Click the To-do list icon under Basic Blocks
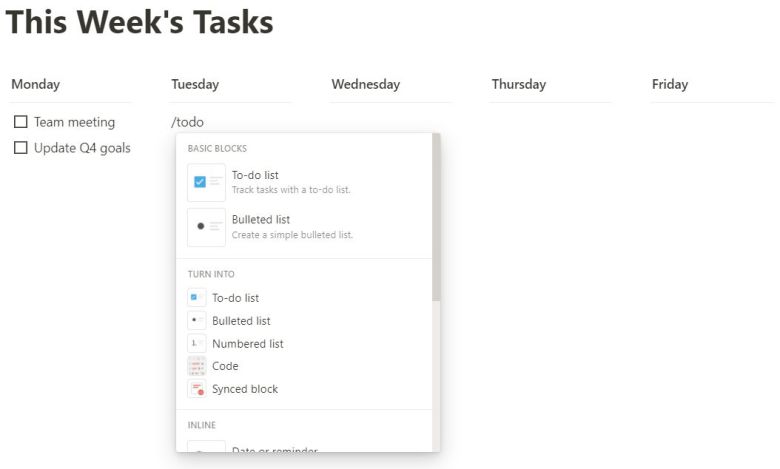The width and height of the screenshot is (780, 469). click(x=206, y=182)
